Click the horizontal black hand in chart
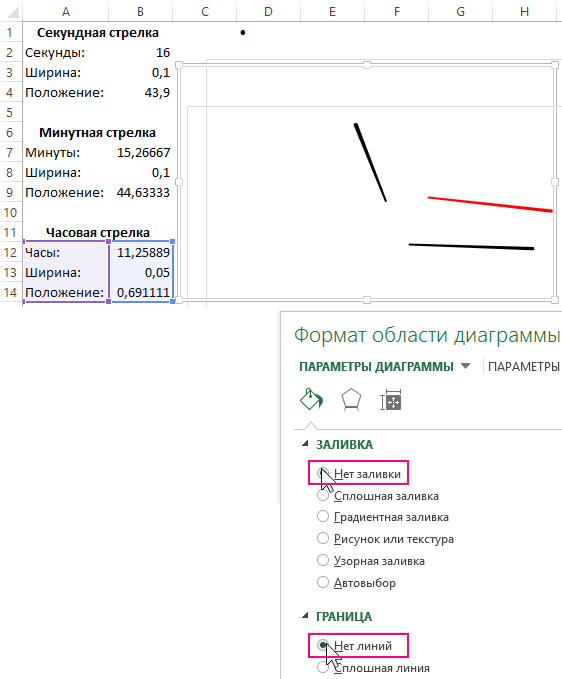 (x=471, y=246)
